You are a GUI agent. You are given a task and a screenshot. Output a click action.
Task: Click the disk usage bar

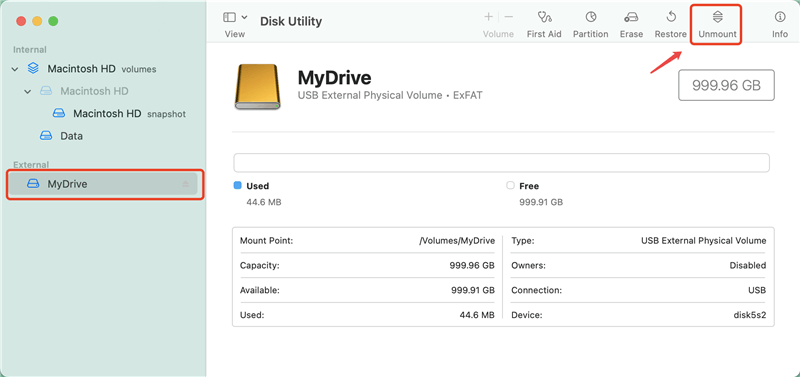[x=501, y=163]
